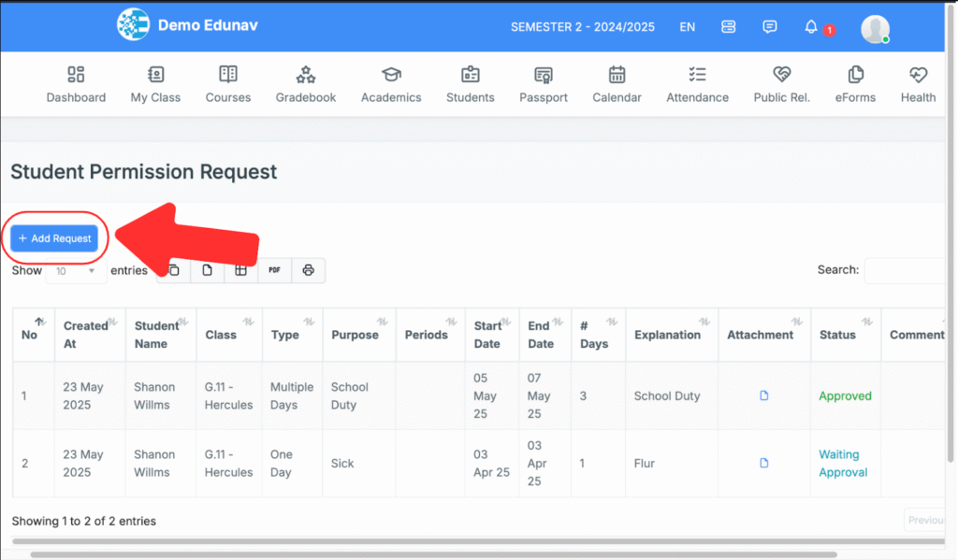Go to the Attendance menu
Viewport: 958px width, 560px height.
pos(697,84)
